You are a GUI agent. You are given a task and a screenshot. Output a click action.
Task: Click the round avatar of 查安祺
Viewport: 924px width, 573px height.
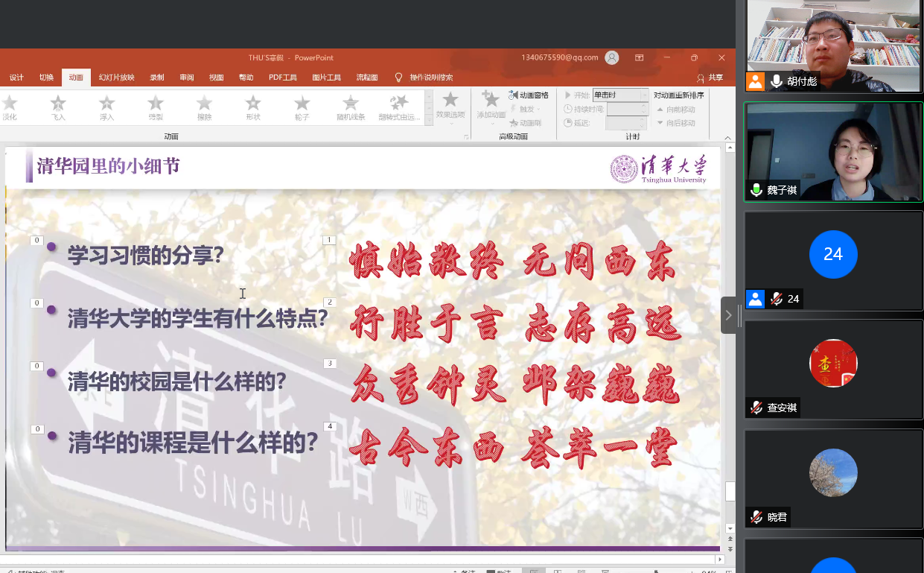833,363
